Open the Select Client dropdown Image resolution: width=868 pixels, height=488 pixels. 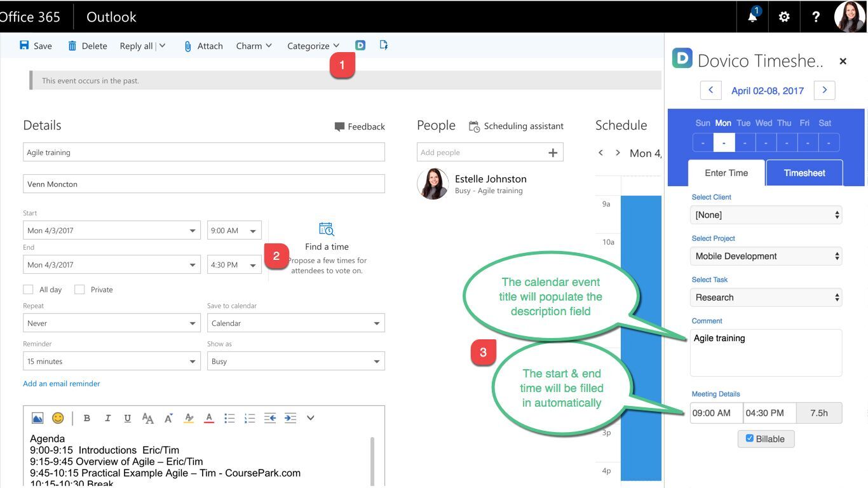coord(766,215)
